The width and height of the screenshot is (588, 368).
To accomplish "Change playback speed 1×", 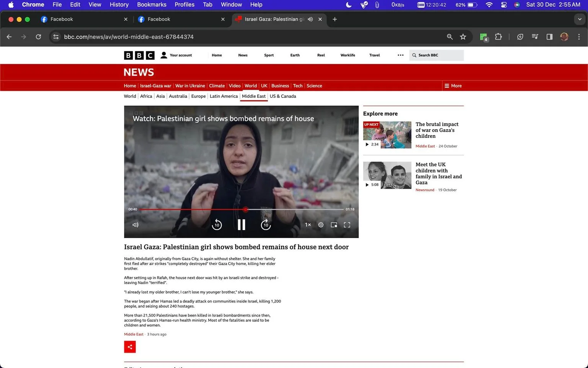I will click(x=308, y=225).
